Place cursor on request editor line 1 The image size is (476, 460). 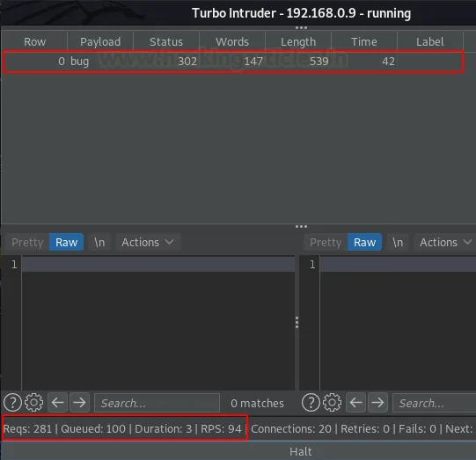[158, 264]
